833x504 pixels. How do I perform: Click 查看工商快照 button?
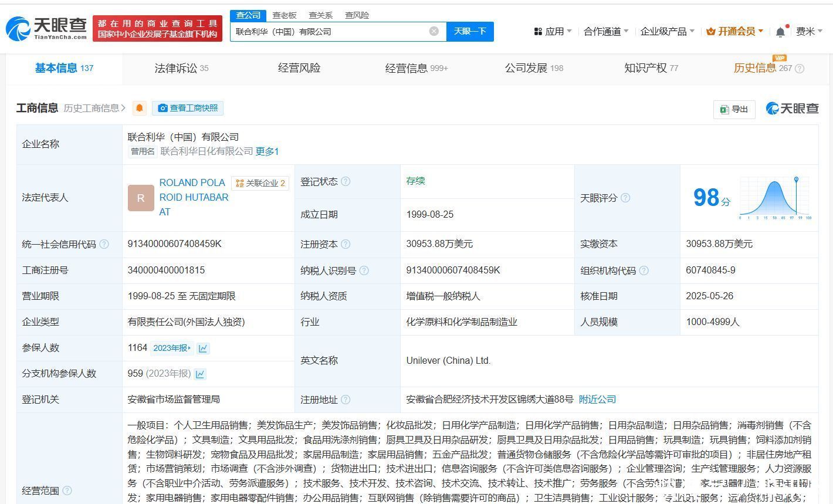[188, 108]
